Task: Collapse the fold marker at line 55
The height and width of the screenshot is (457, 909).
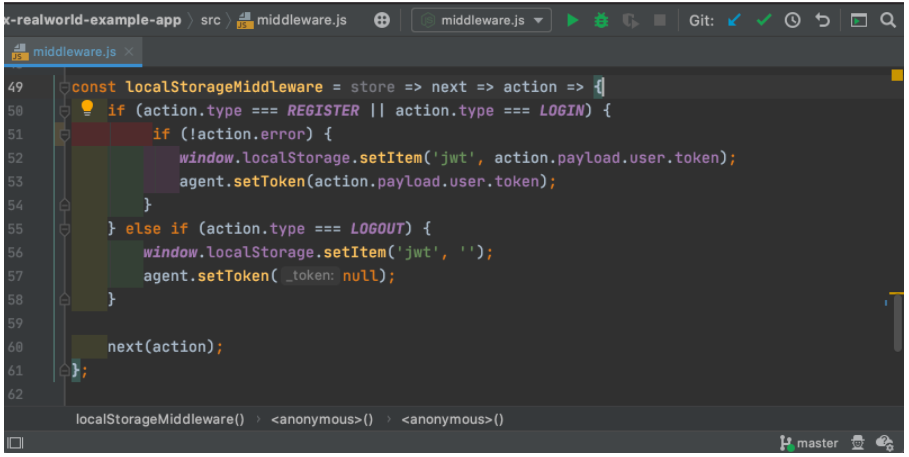Action: [64, 228]
